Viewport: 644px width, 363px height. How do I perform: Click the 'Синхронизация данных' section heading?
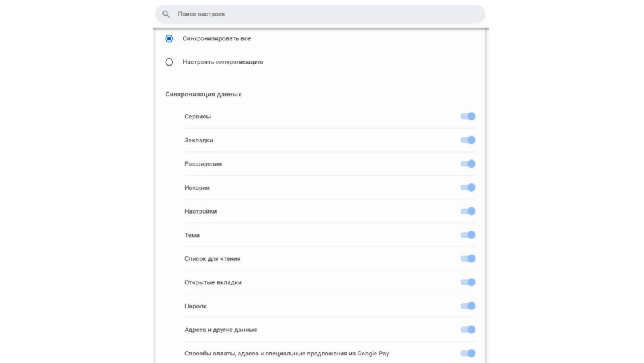203,95
